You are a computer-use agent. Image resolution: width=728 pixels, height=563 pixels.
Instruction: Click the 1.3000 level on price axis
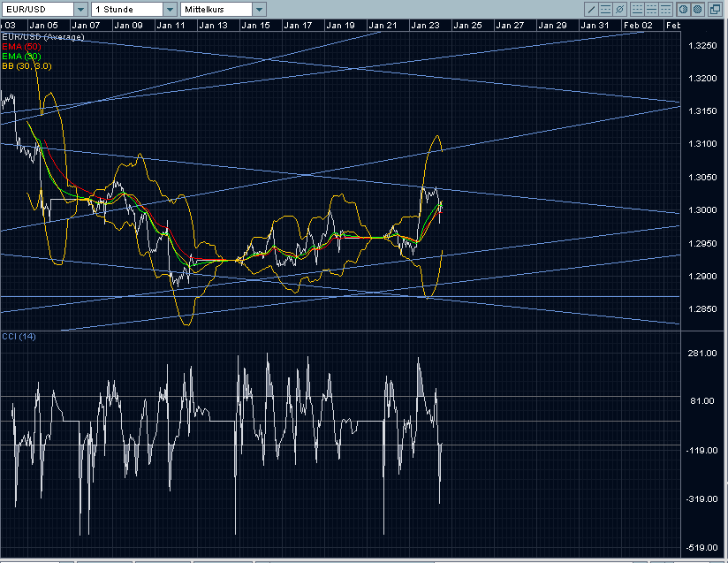(701, 210)
